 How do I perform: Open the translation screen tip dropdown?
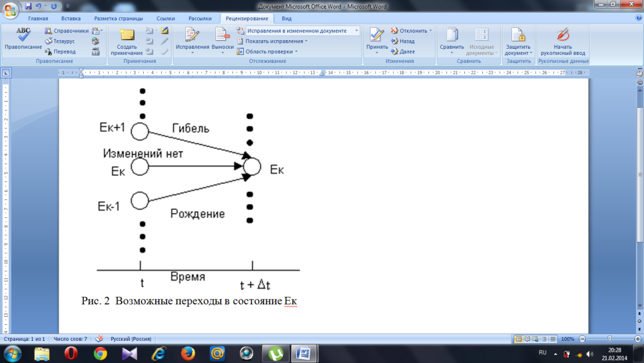[x=98, y=31]
